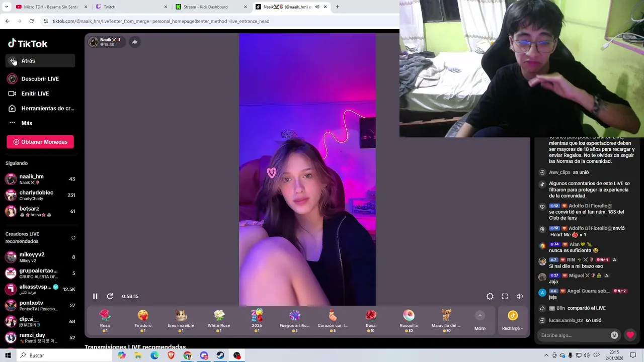
Task: Click the TikTok logo
Action: [28, 44]
